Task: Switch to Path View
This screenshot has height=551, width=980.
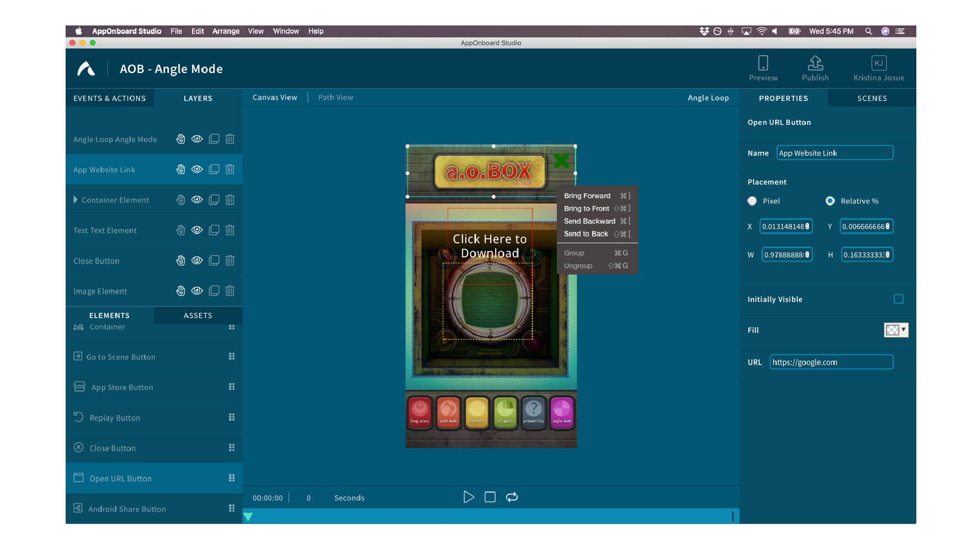Action: coord(335,97)
